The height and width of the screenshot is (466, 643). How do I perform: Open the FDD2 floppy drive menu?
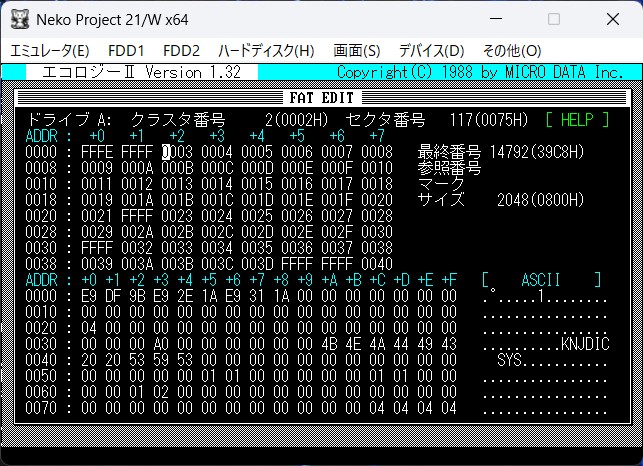pyautogui.click(x=181, y=50)
